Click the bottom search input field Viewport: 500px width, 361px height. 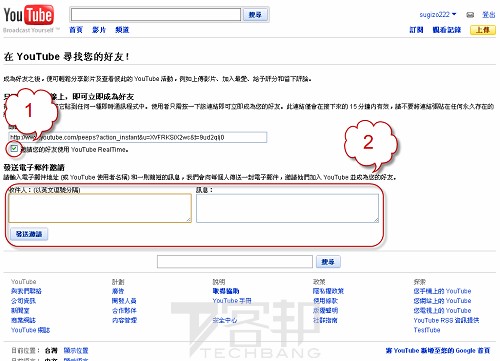click(235, 262)
